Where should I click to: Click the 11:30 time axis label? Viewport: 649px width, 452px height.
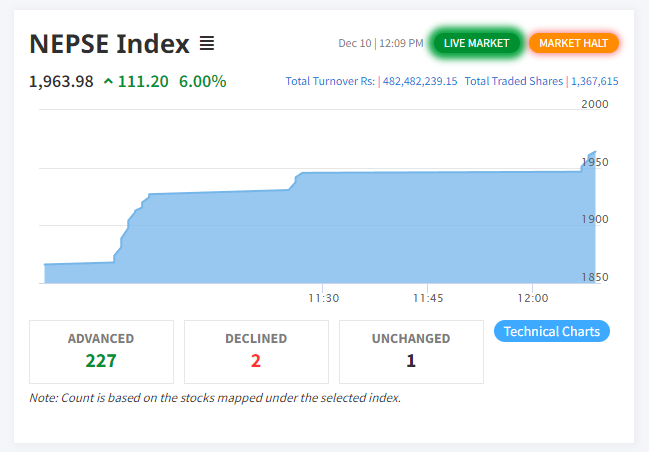[x=323, y=298]
